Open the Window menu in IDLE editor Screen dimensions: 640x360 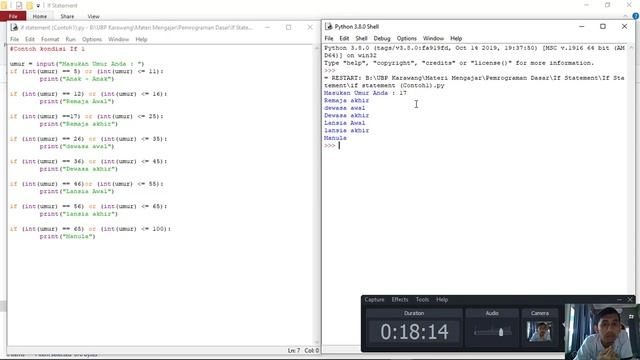[118, 39]
